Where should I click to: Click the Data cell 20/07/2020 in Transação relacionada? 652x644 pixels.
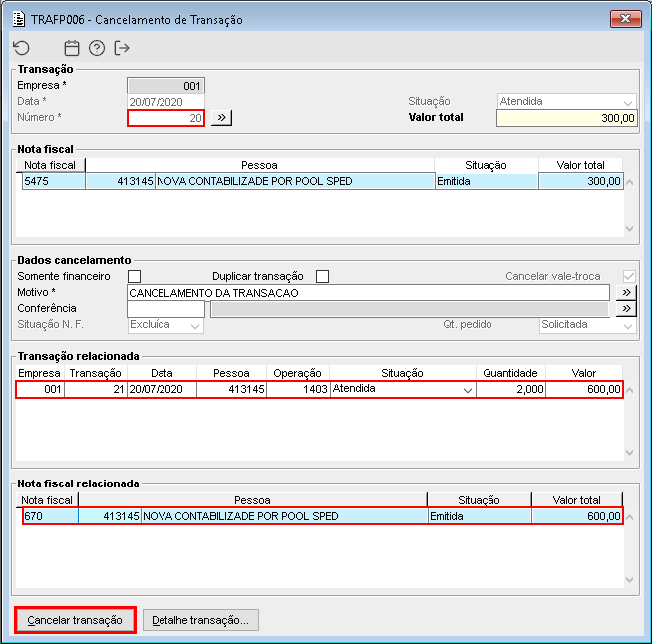162,389
